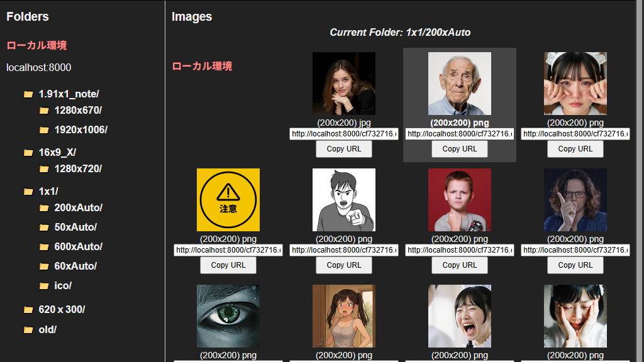Click the folder icon beside 16x9_X/

point(28,153)
